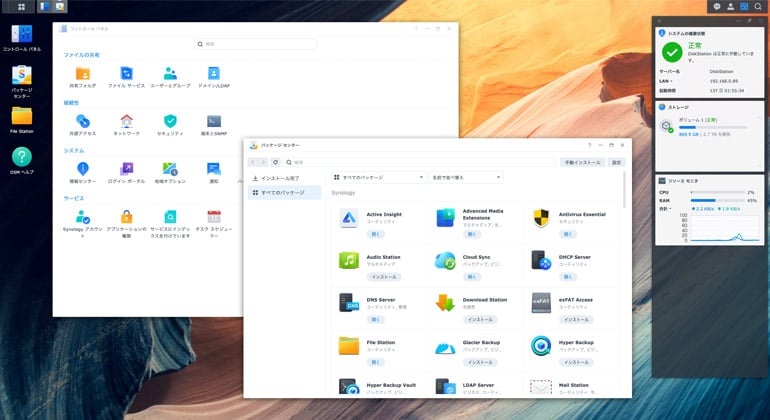Open the terminal and SNMP icon
770x420 pixels.
(x=214, y=121)
